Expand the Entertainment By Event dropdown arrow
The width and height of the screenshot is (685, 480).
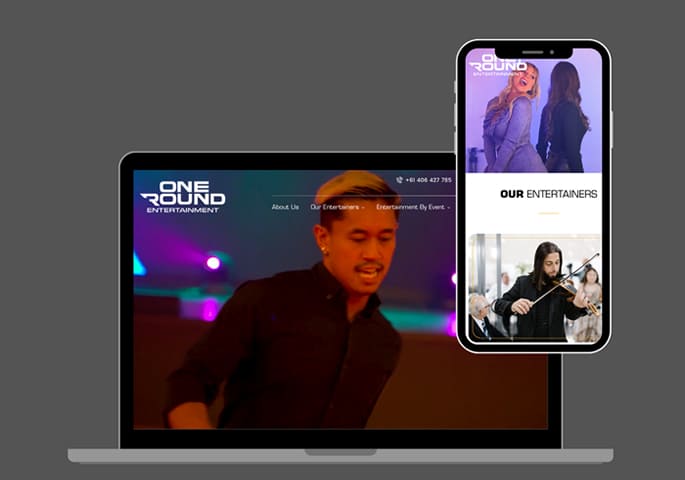click(448, 208)
